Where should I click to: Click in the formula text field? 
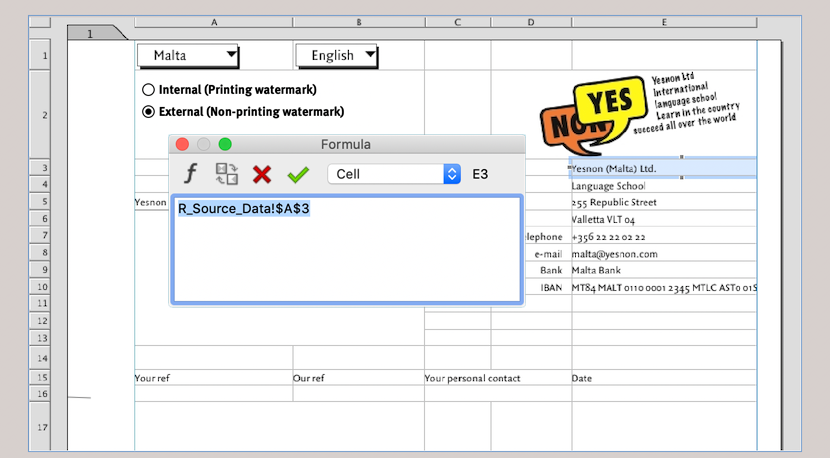pyautogui.click(x=346, y=250)
